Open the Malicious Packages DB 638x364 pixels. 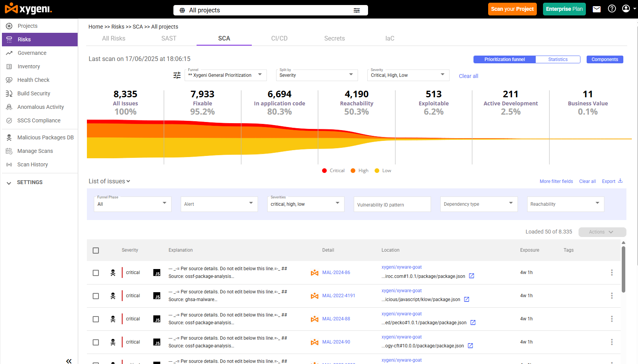(45, 137)
